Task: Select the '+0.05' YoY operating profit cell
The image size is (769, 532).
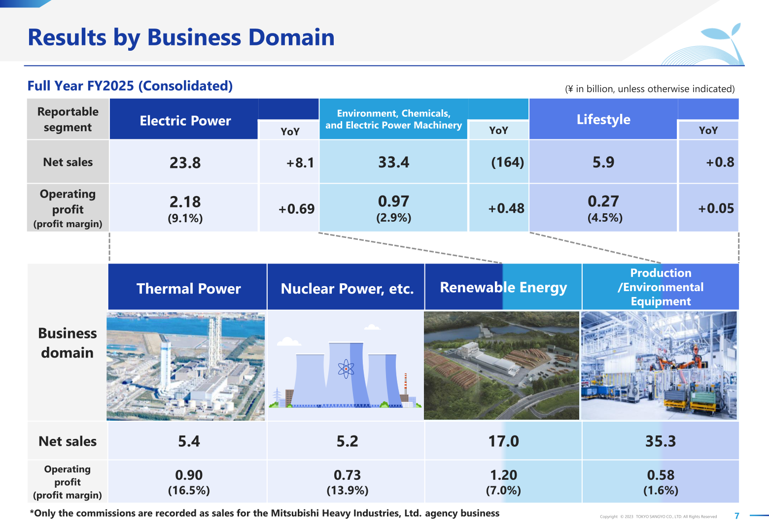Action: (708, 208)
